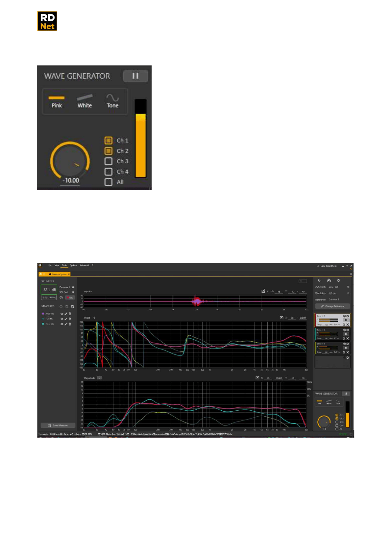Open the Tools menu
The image size is (392, 554).
(x=64, y=265)
